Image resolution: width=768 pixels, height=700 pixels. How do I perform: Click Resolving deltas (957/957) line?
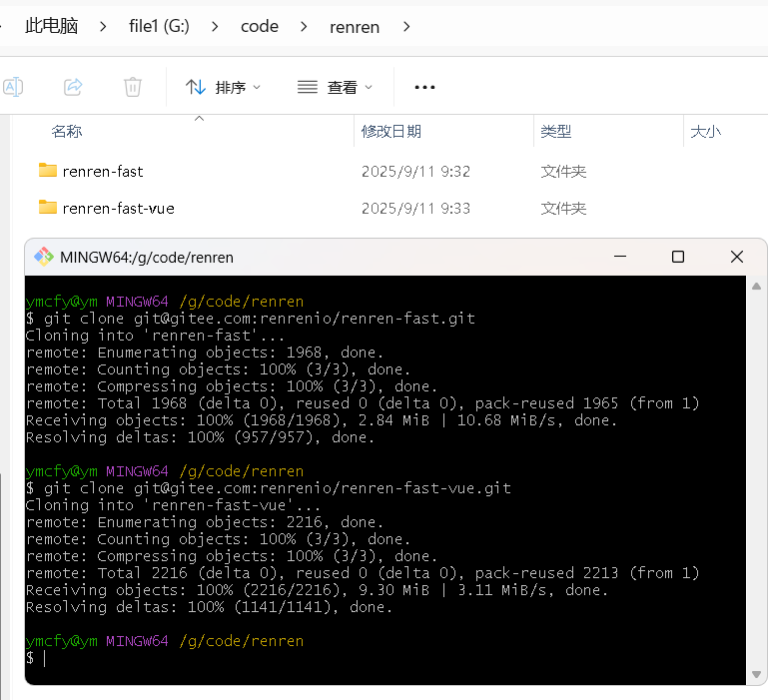tap(200, 437)
